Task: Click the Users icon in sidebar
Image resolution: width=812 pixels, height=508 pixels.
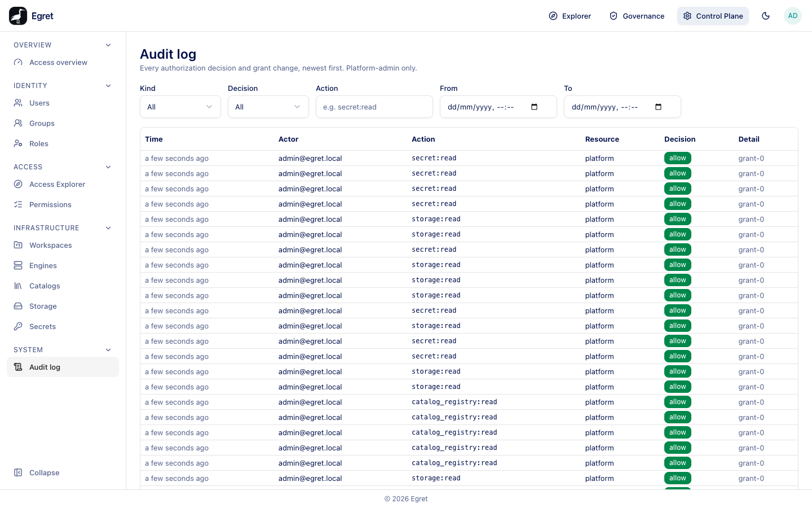Action: tap(18, 103)
